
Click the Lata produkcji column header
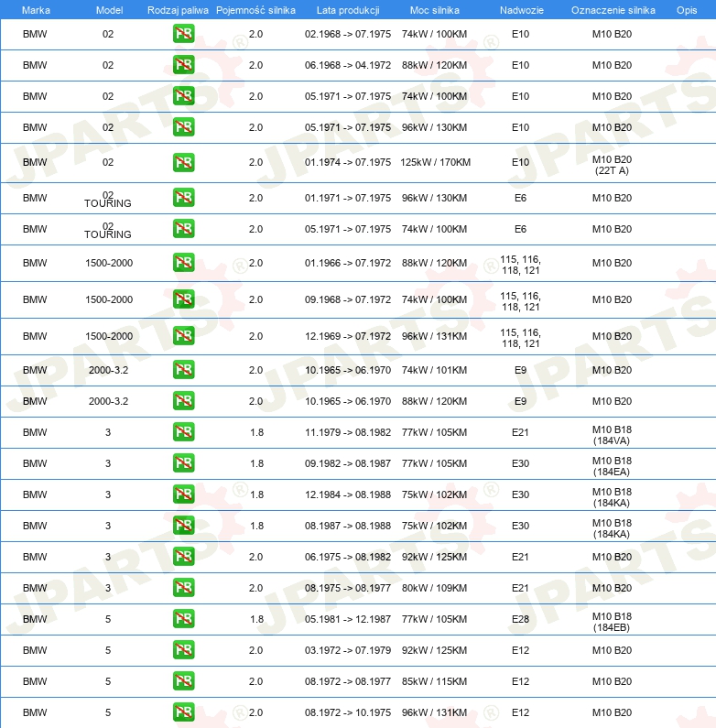coord(348,10)
